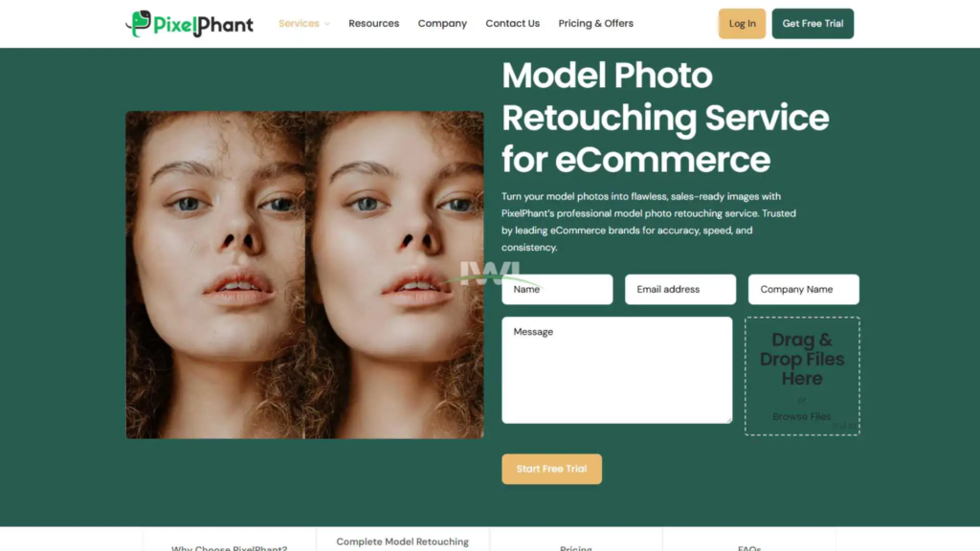Screen dimensions: 980x551
Task: Click into the Email address field
Action: pyautogui.click(x=680, y=289)
